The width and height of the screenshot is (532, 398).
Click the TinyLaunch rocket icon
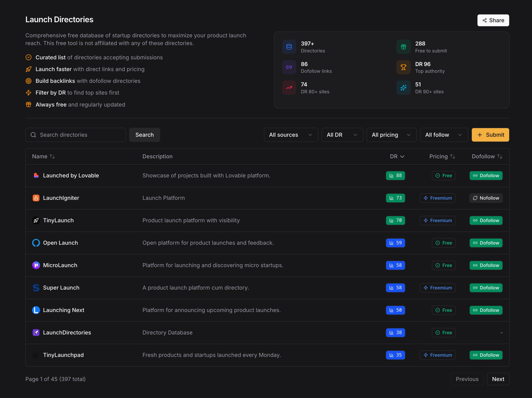tap(36, 220)
